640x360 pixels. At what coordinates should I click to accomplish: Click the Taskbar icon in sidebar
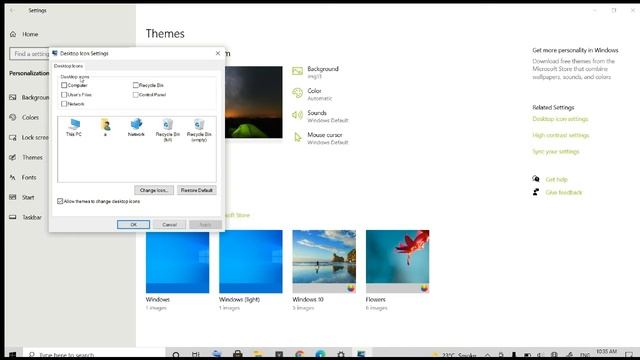pyautogui.click(x=13, y=217)
